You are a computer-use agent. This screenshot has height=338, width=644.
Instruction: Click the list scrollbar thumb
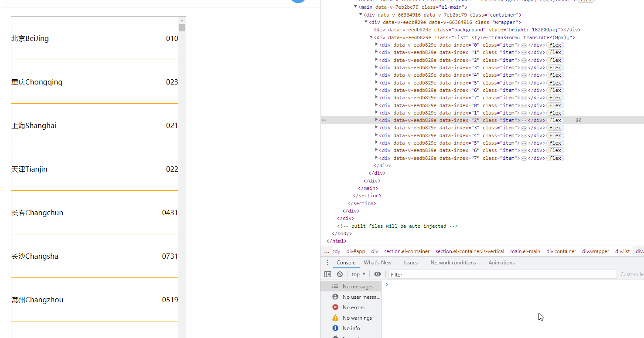click(x=182, y=28)
